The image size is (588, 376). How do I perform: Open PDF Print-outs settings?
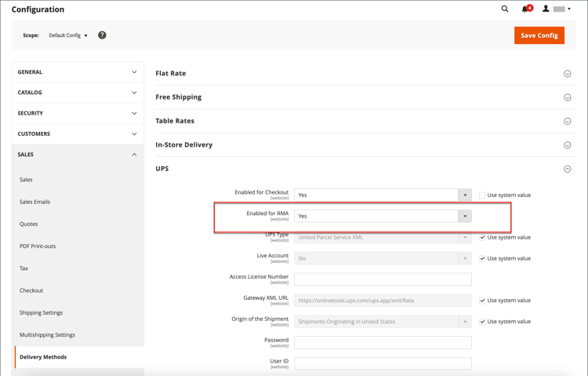(x=38, y=246)
